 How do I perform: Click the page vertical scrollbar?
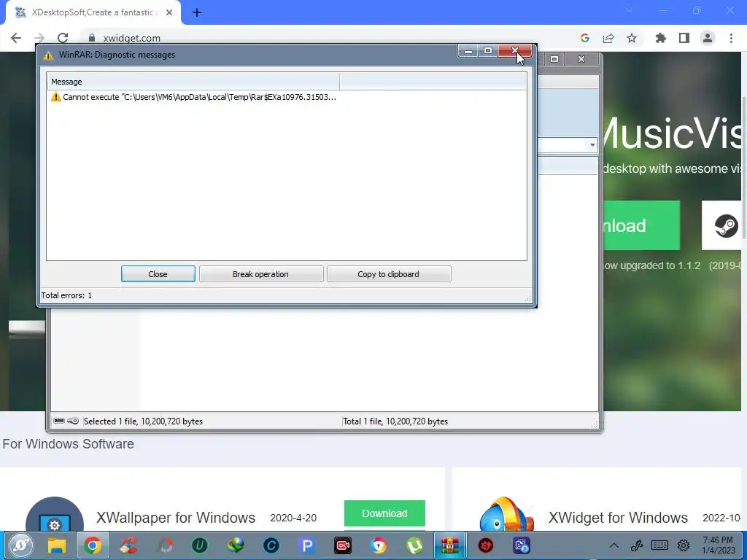pos(744,167)
